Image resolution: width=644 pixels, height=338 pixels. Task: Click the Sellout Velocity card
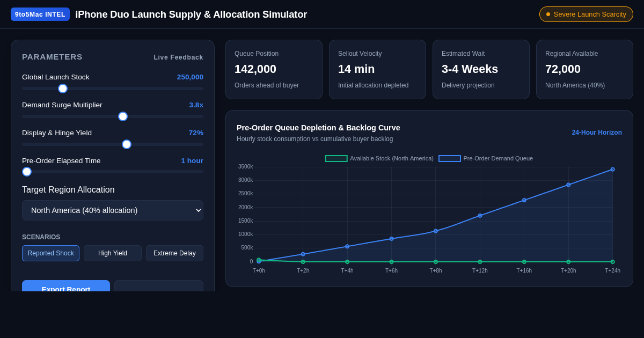click(377, 69)
